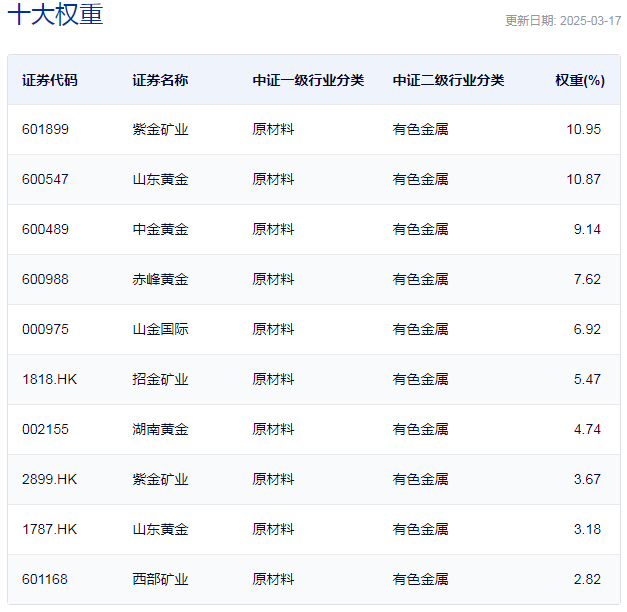Select security code 1787.HK
Image resolution: width=627 pixels, height=612 pixels.
pyautogui.click(x=49, y=529)
